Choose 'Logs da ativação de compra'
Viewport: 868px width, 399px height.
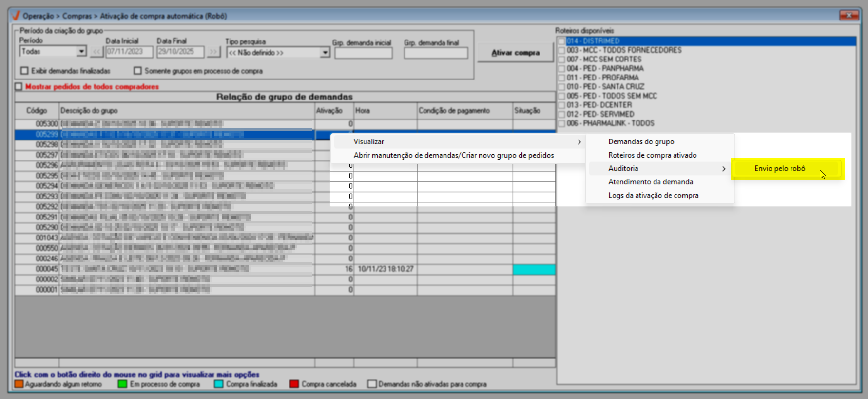click(653, 196)
